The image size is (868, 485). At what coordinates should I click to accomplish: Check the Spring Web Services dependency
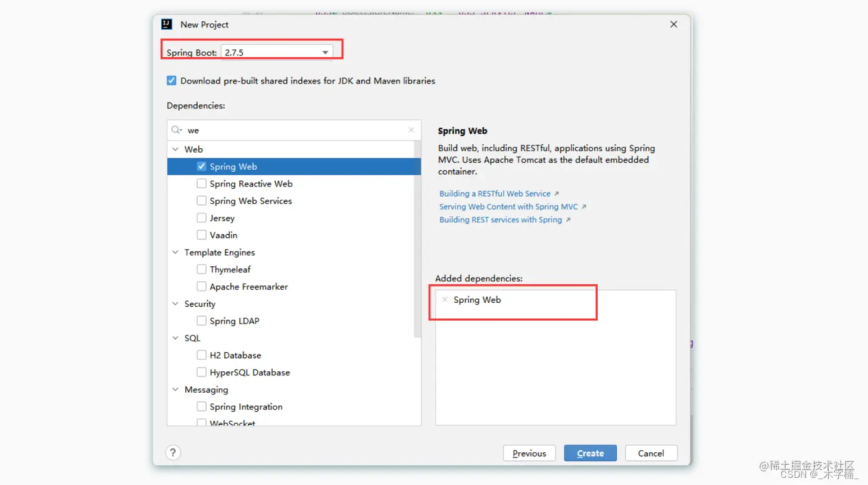(x=202, y=201)
